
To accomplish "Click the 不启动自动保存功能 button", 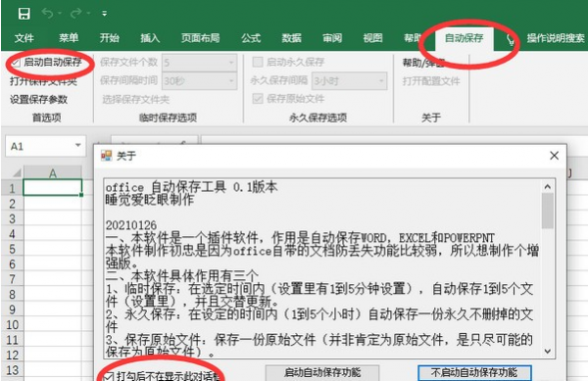I will pyautogui.click(x=474, y=373).
